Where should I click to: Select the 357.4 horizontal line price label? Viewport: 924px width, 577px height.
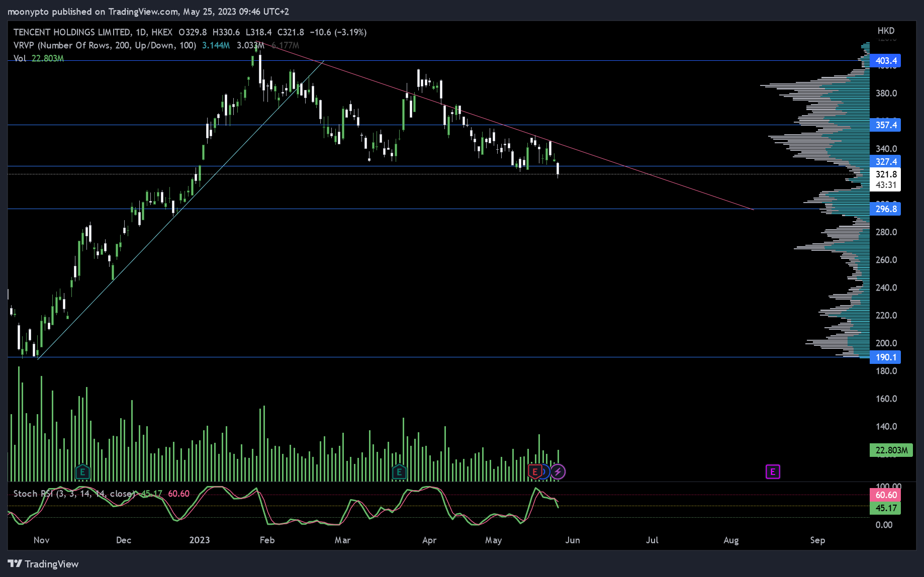click(x=885, y=125)
